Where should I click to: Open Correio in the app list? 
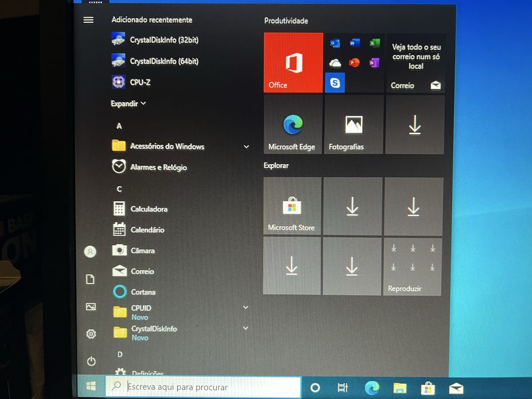click(133, 271)
